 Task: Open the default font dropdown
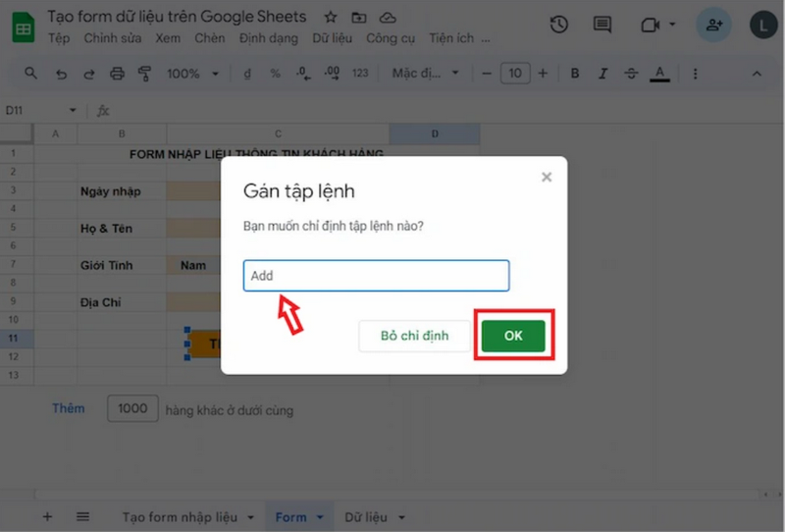[x=426, y=74]
